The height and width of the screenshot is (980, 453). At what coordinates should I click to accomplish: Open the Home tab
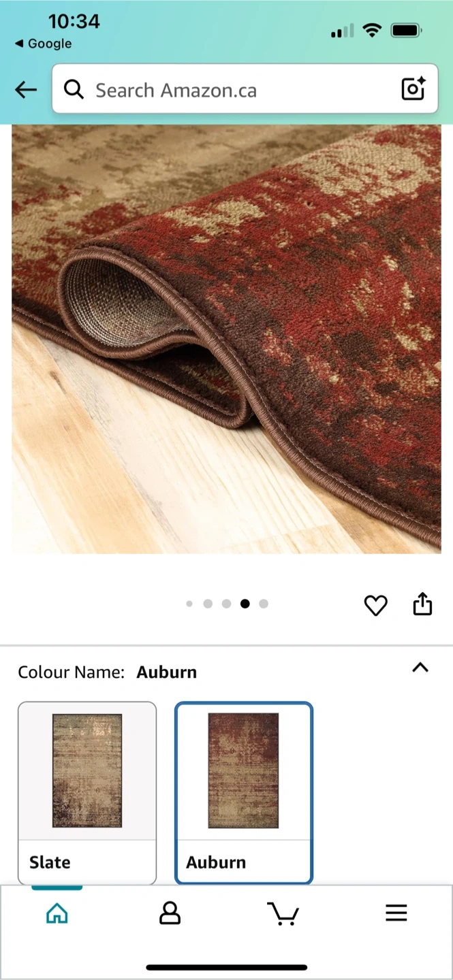click(57, 913)
